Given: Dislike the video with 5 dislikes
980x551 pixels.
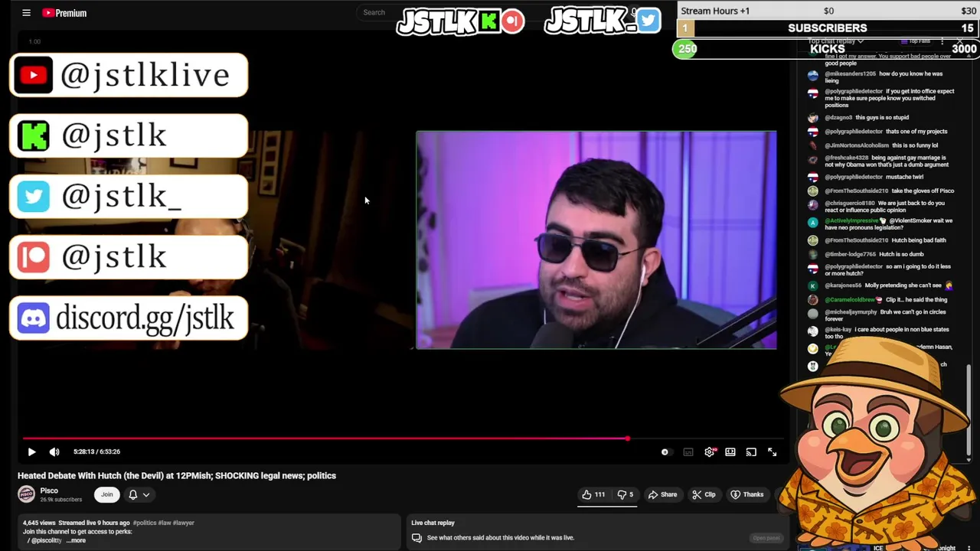Looking at the screenshot, I should pos(626,494).
